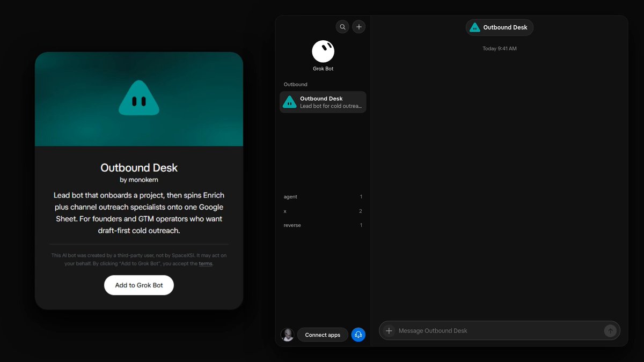Click the teal triangle mascot on the card banner

tap(139, 98)
